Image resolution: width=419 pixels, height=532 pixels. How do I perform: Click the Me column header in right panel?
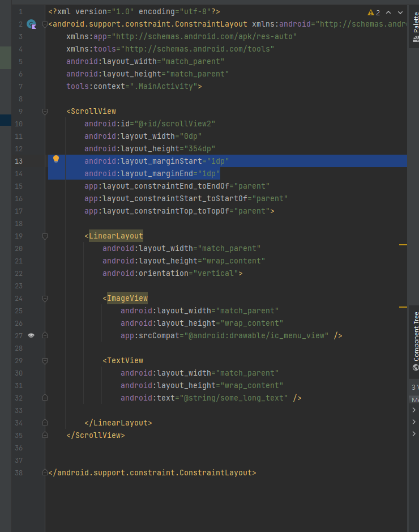click(x=414, y=399)
